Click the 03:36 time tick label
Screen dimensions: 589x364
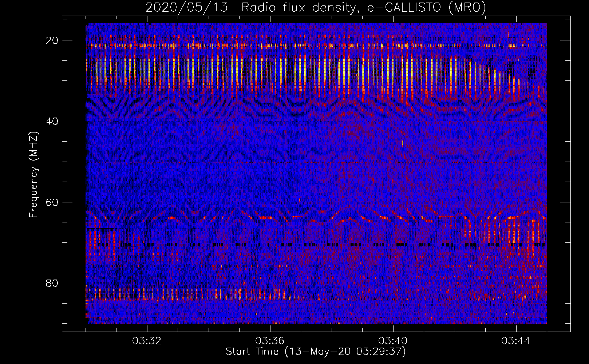[270, 341]
